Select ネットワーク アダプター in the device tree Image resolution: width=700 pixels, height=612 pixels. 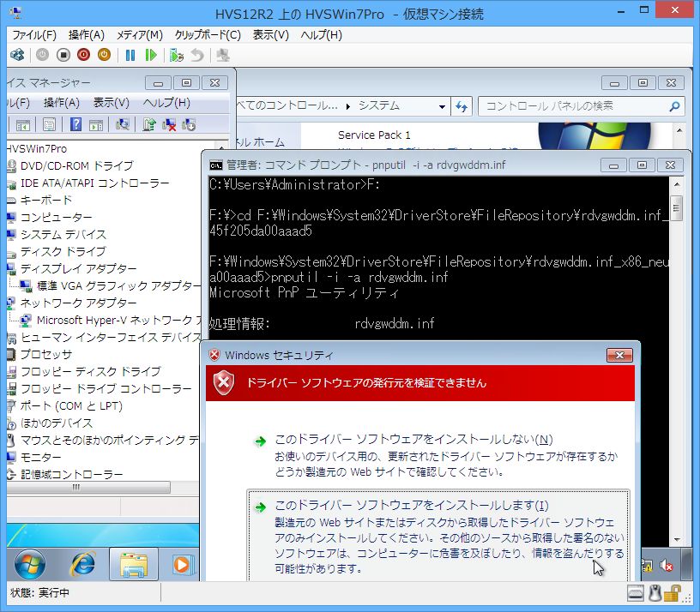[78, 303]
